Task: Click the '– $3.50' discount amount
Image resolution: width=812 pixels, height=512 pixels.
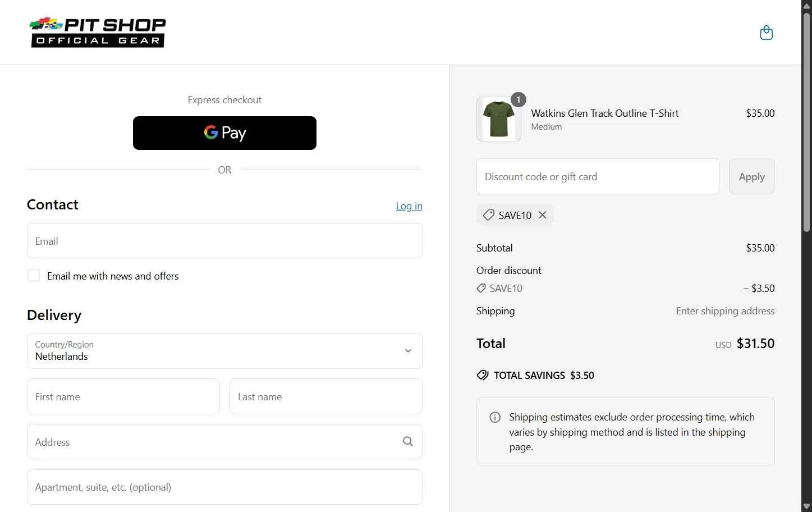Action: [759, 288]
